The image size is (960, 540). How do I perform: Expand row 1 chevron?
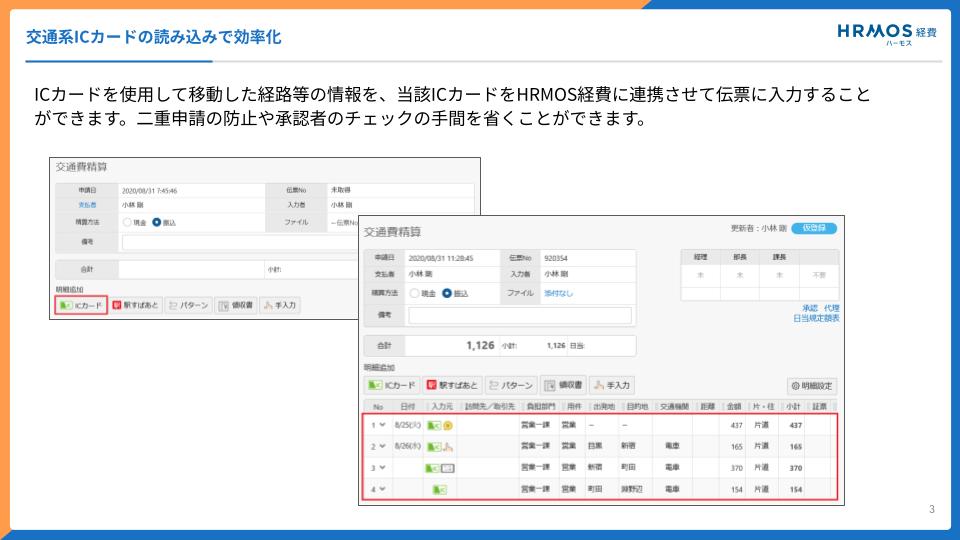pos(383,425)
